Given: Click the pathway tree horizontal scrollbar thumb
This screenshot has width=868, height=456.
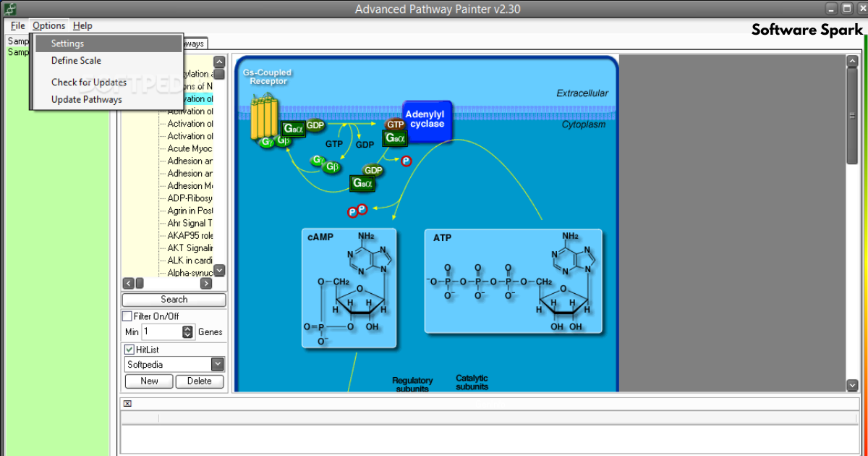Looking at the screenshot, I should (140, 283).
